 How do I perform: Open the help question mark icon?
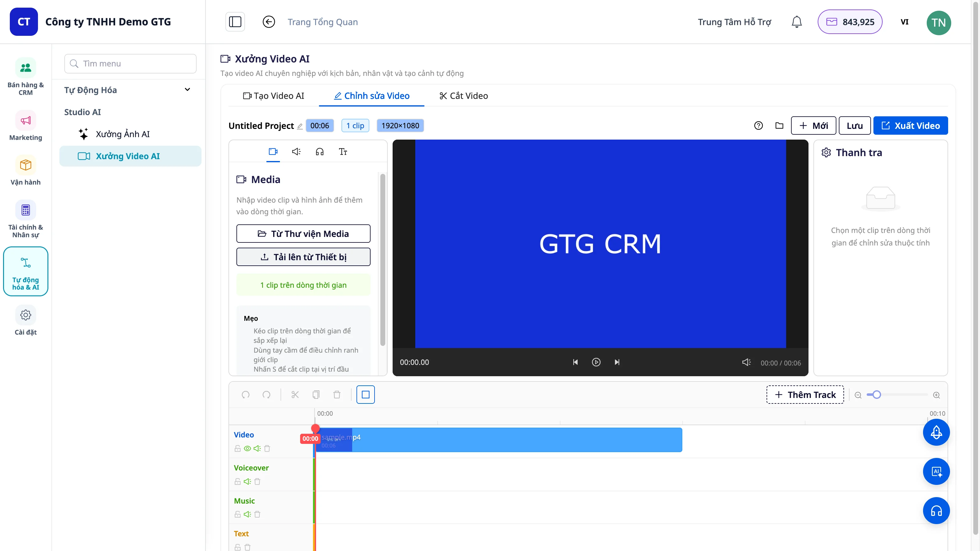758,126
